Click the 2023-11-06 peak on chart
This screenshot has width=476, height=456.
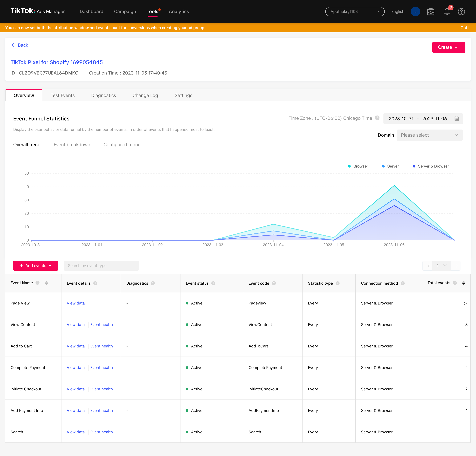[x=394, y=186]
